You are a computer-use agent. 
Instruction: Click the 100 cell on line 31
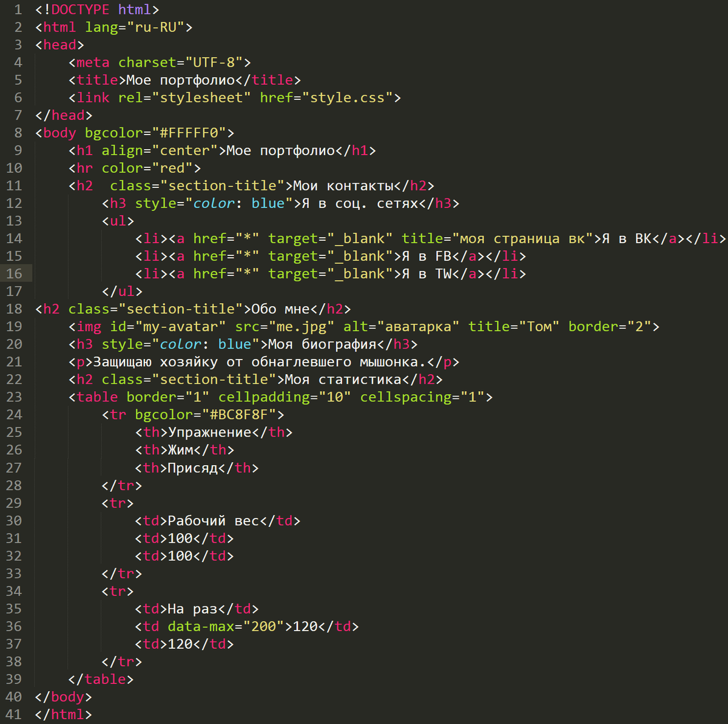(181, 538)
